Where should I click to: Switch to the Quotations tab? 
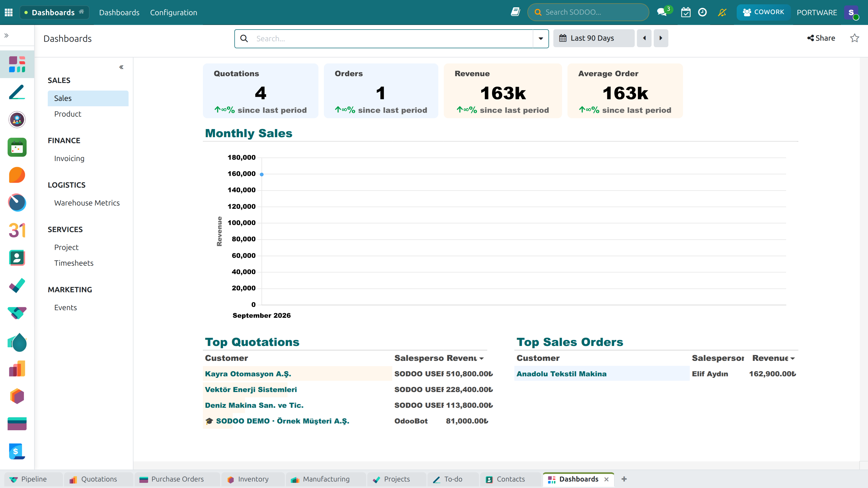click(x=99, y=479)
